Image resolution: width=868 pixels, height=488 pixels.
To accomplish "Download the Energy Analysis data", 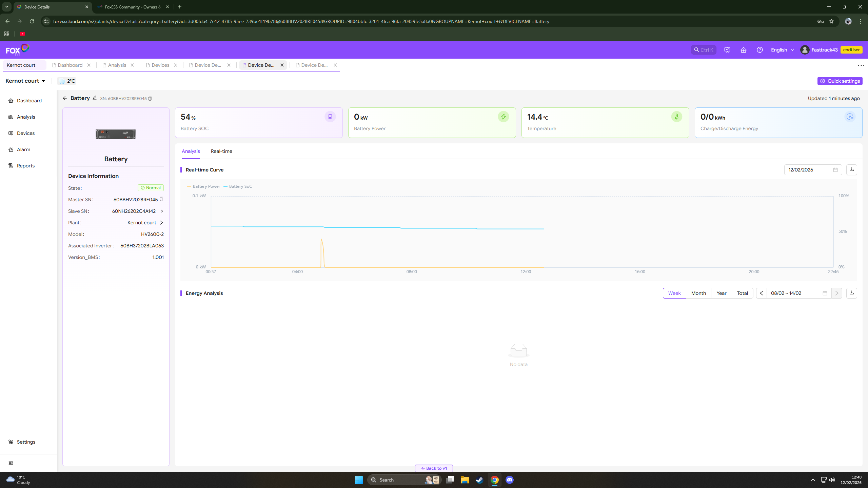I will click(x=851, y=293).
